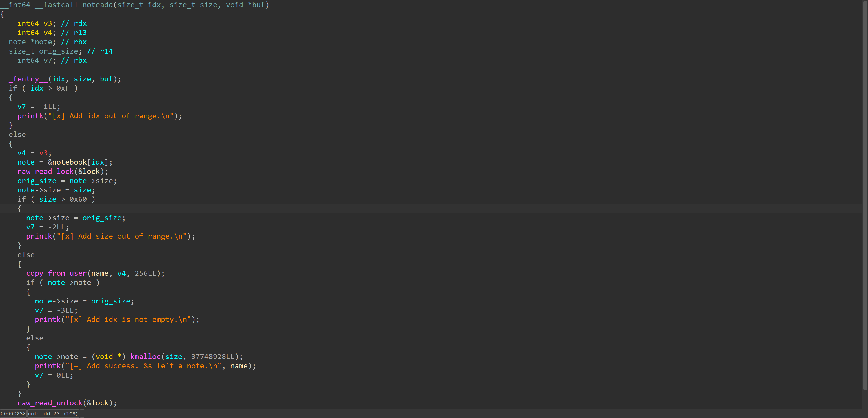Image resolution: width=868 pixels, height=418 pixels.
Task: Click the copy_from_user function call
Action: (x=56, y=273)
